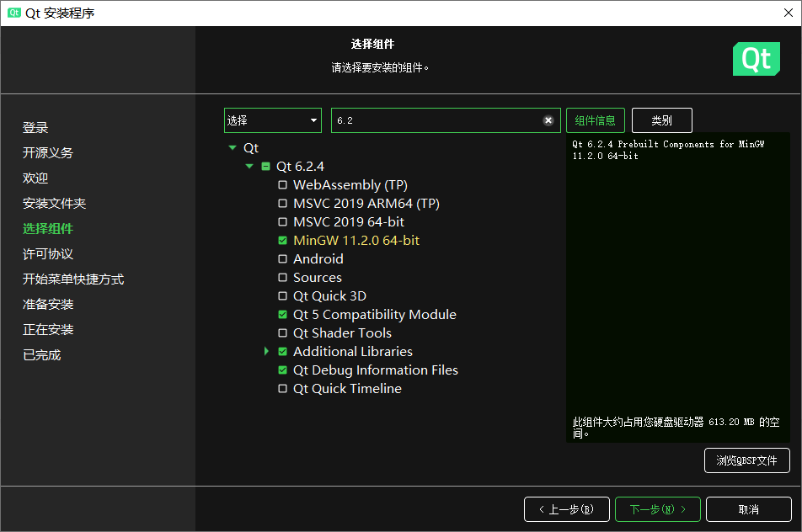Select the 登录 step in sidebar
The width and height of the screenshot is (802, 532).
(35, 127)
